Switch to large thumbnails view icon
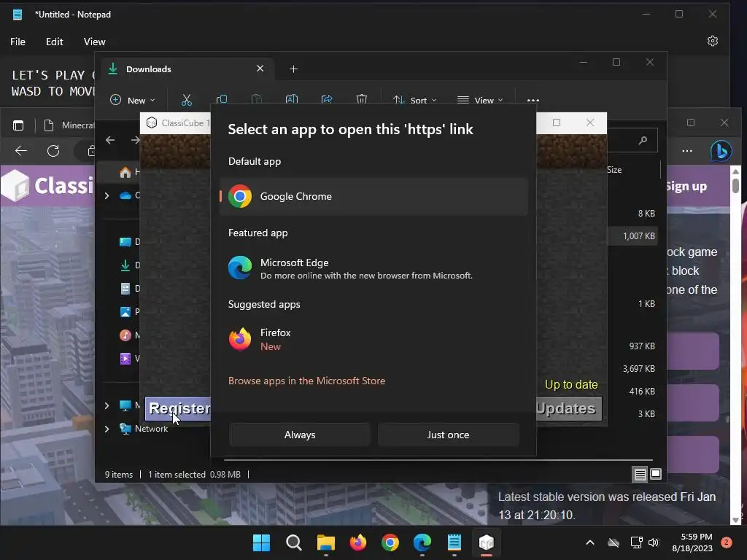This screenshot has width=747, height=560. tap(656, 474)
